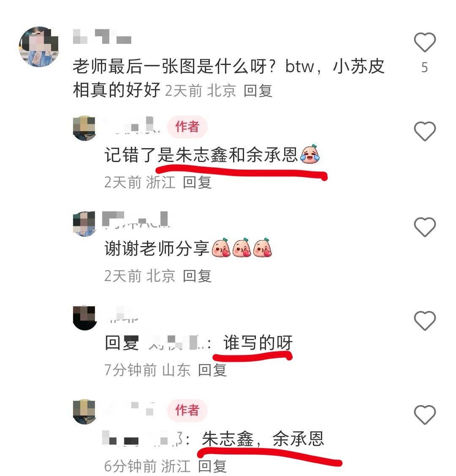Screen dimensions: 456x476
Task: Tap the like count 5 under the heart
Action: tap(425, 68)
